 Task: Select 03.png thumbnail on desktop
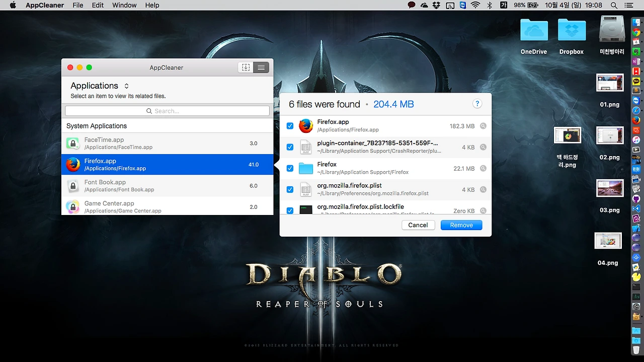click(x=610, y=188)
